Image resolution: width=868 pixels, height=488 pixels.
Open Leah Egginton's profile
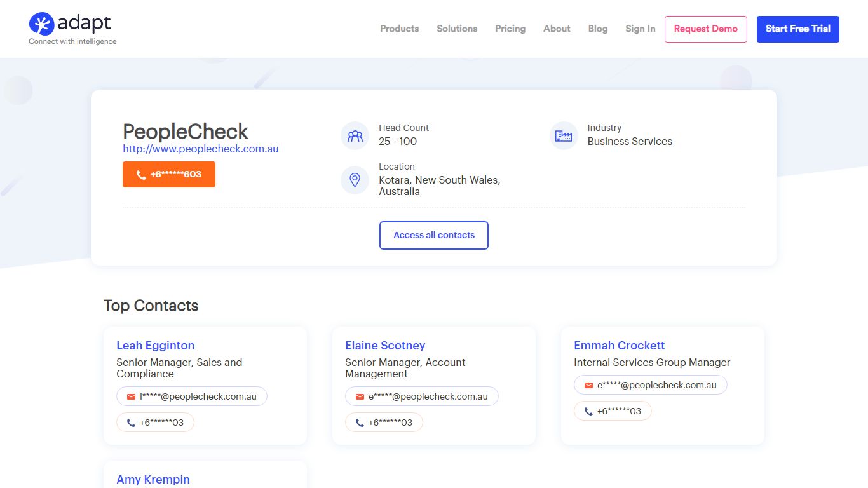click(x=156, y=346)
